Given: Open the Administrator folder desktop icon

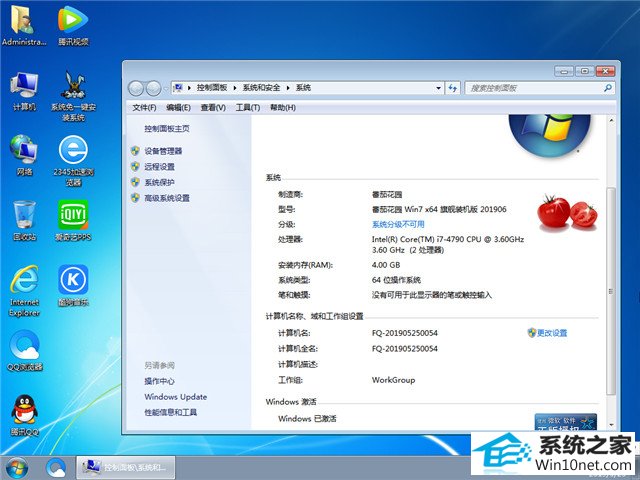Looking at the screenshot, I should point(24,25).
